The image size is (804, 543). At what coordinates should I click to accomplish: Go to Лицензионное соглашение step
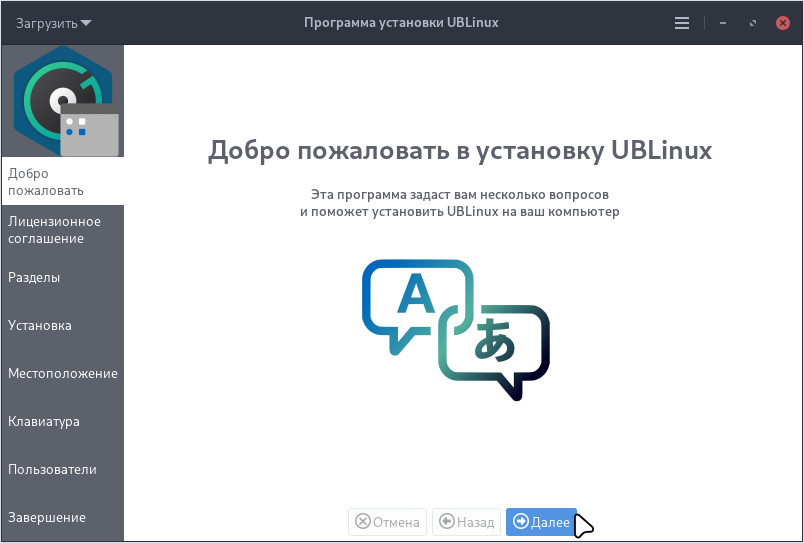63,230
